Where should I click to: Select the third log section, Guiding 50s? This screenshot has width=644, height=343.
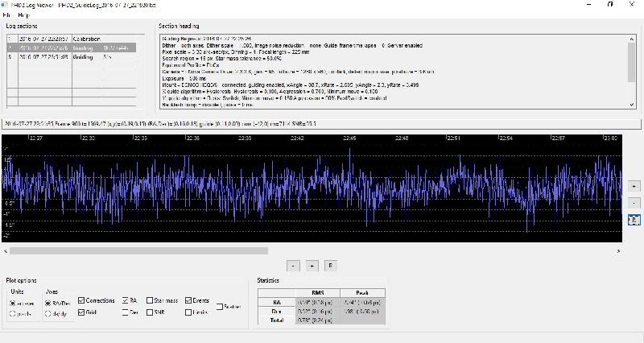pyautogui.click(x=71, y=57)
